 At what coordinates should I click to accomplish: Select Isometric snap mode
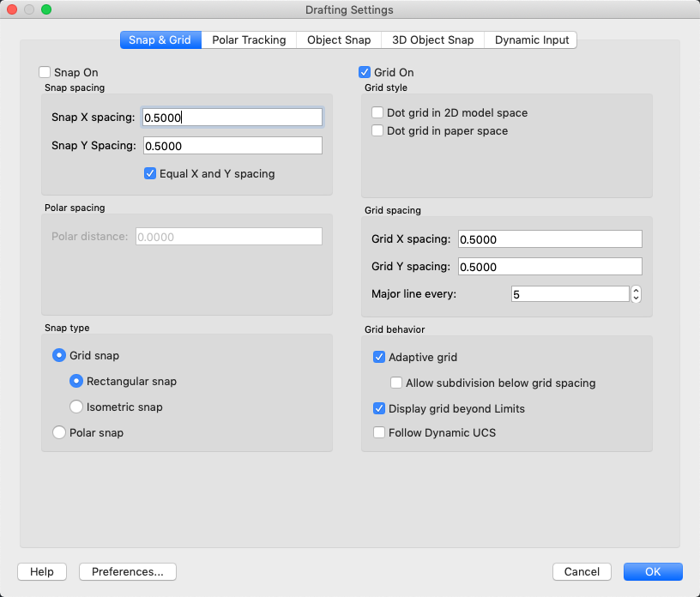pos(76,407)
